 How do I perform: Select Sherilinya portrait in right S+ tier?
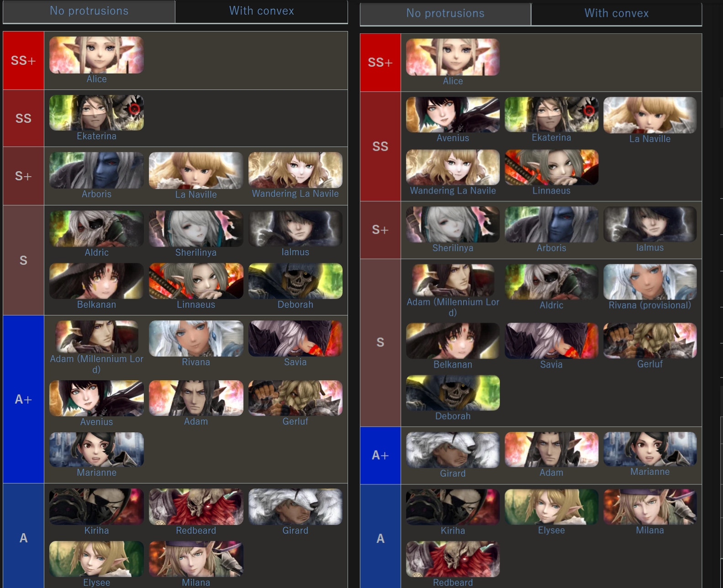pos(453,224)
